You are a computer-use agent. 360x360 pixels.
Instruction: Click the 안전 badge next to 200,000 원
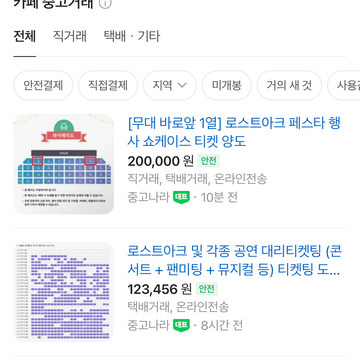[x=208, y=161]
